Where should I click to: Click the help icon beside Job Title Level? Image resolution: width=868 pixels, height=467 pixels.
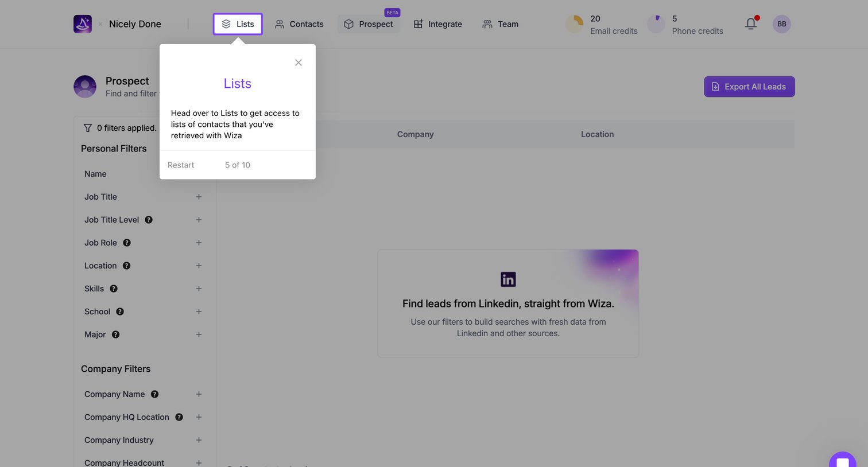[x=149, y=220]
